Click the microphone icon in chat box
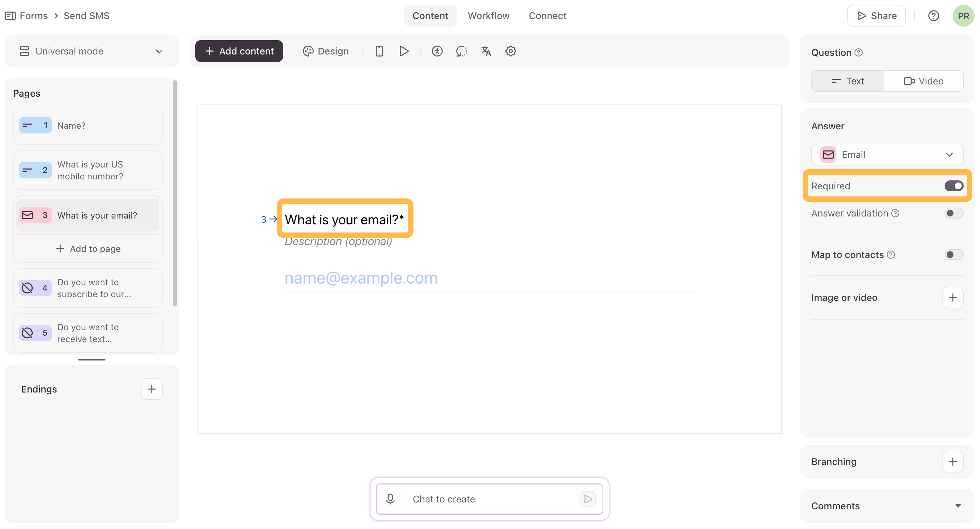Screen dimensions: 980x529 coord(390,499)
